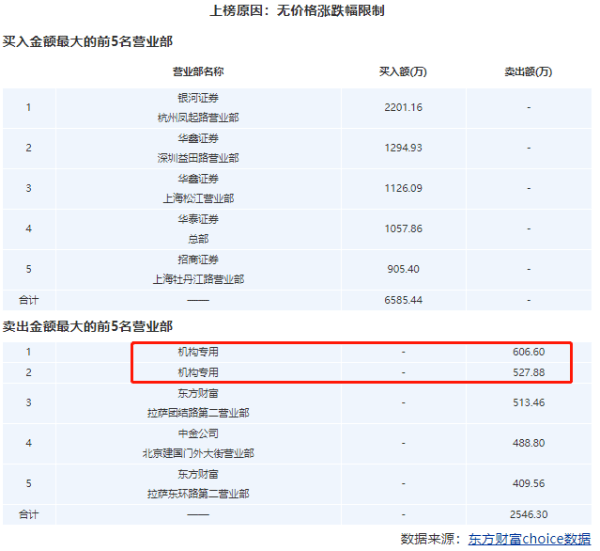
Task: Select the 东方财富 拉萨团结路第二营业部 name
Action: (198, 403)
